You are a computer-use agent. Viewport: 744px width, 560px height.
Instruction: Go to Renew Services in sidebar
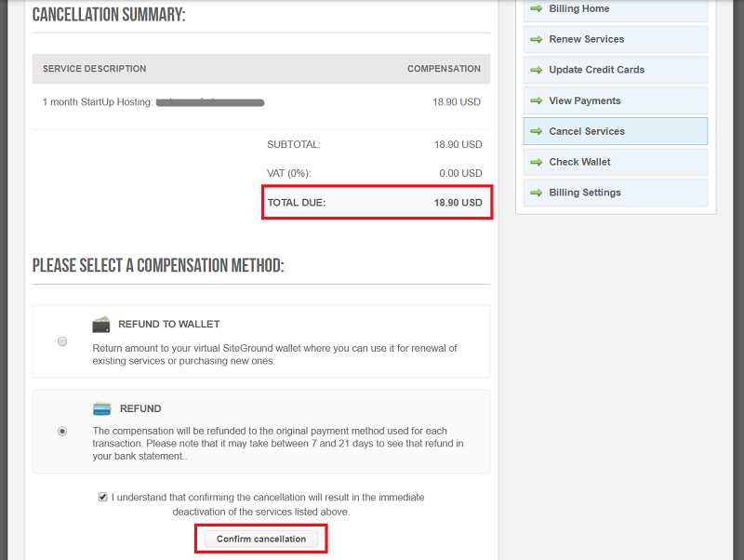586,39
